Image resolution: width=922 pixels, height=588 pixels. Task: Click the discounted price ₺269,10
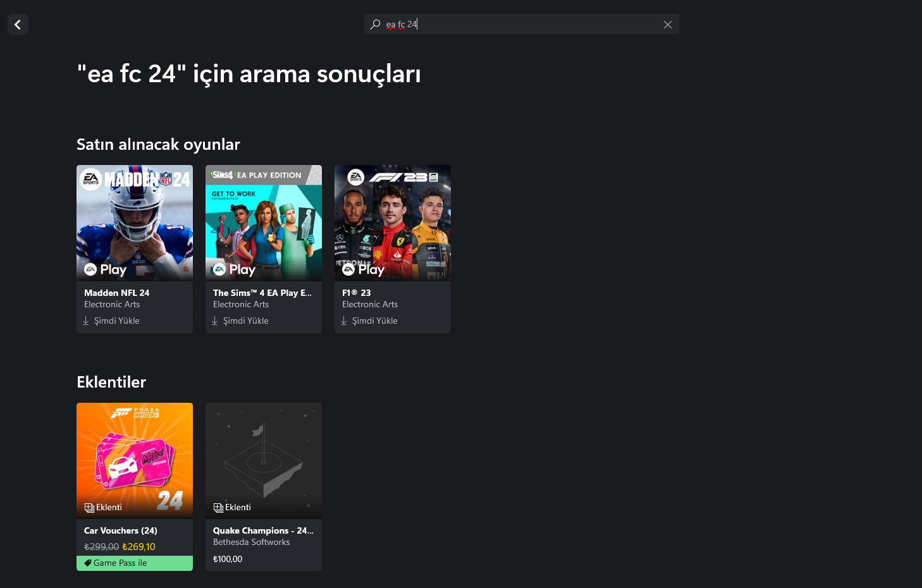point(138,547)
